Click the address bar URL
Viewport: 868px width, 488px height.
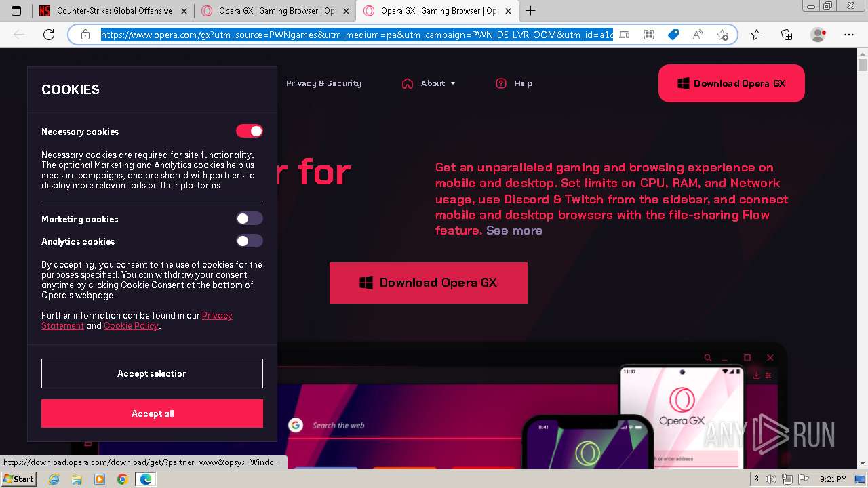pos(357,35)
